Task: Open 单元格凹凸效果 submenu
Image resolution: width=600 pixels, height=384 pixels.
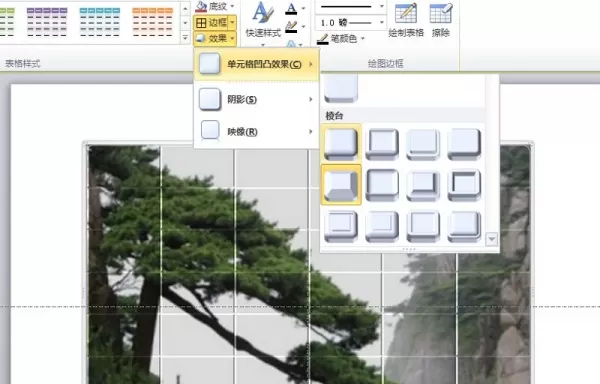Action: pos(256,64)
